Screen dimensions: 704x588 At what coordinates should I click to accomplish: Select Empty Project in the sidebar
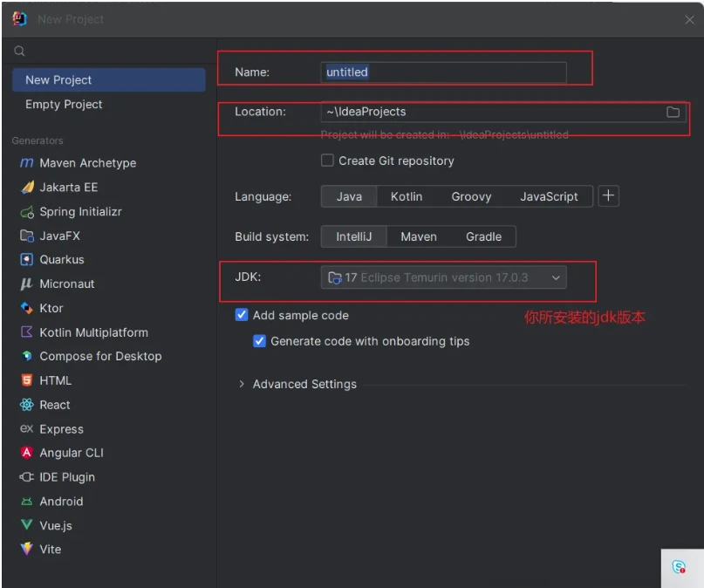[64, 105]
